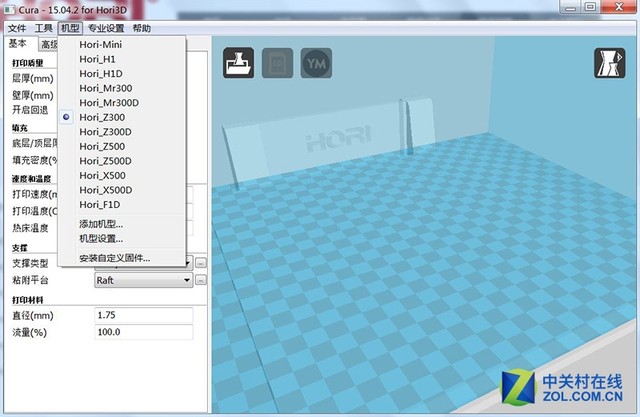Click the 直径(mm) input field showing 1.75

tap(142, 315)
